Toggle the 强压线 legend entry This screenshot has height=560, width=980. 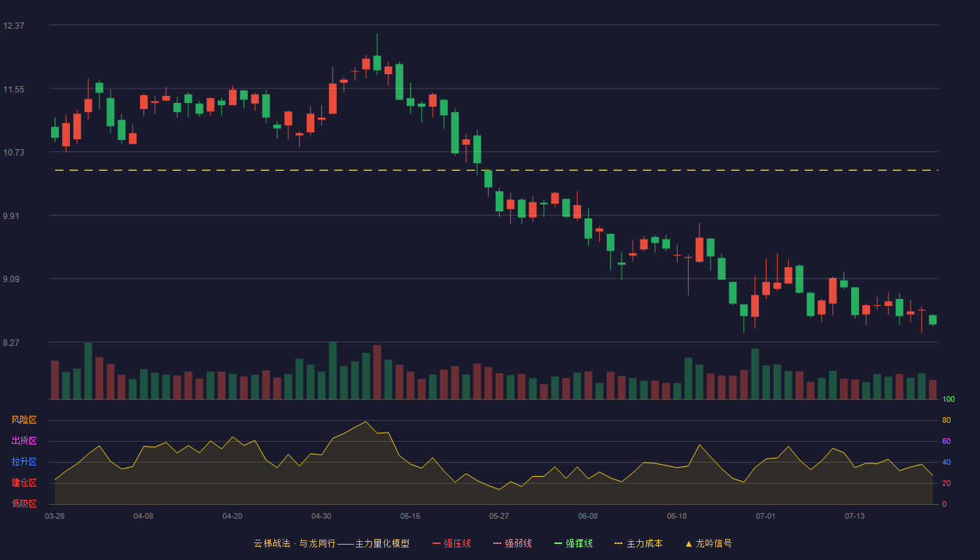[451, 543]
